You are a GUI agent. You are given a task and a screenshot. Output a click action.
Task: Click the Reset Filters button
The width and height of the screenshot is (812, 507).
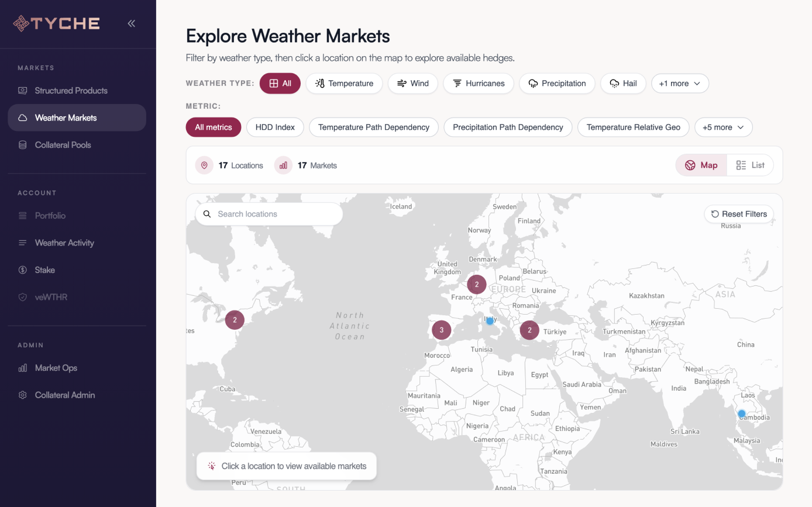pyautogui.click(x=739, y=214)
